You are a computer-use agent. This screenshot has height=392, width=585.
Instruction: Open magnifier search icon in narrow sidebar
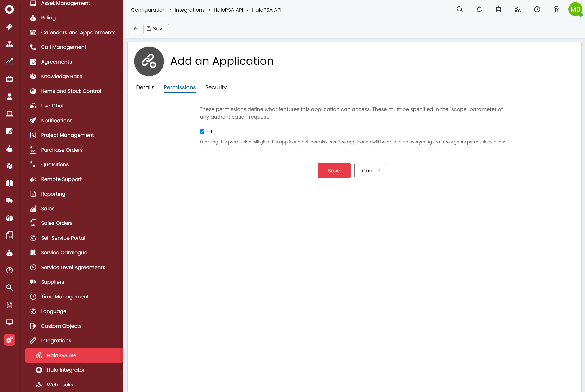click(x=9, y=288)
